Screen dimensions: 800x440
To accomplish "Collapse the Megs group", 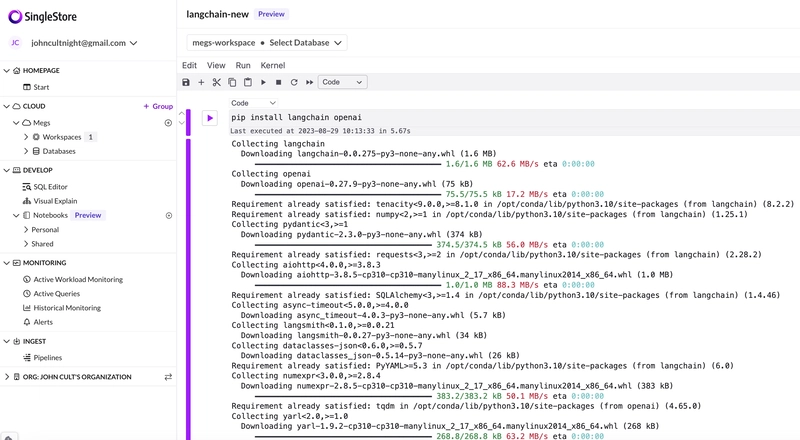I will point(16,123).
